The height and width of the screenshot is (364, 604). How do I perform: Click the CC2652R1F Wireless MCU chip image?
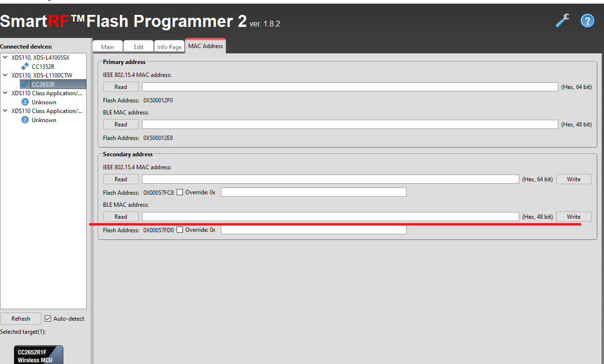click(x=38, y=355)
